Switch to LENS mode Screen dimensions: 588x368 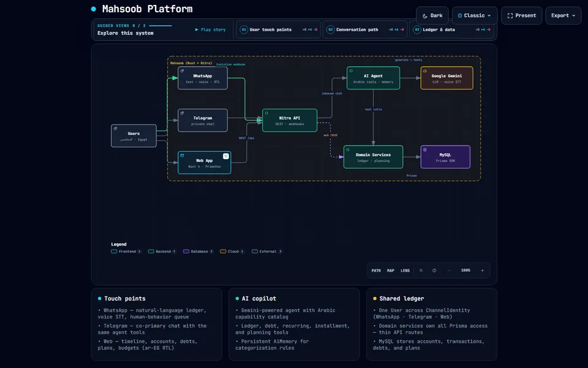tap(405, 270)
